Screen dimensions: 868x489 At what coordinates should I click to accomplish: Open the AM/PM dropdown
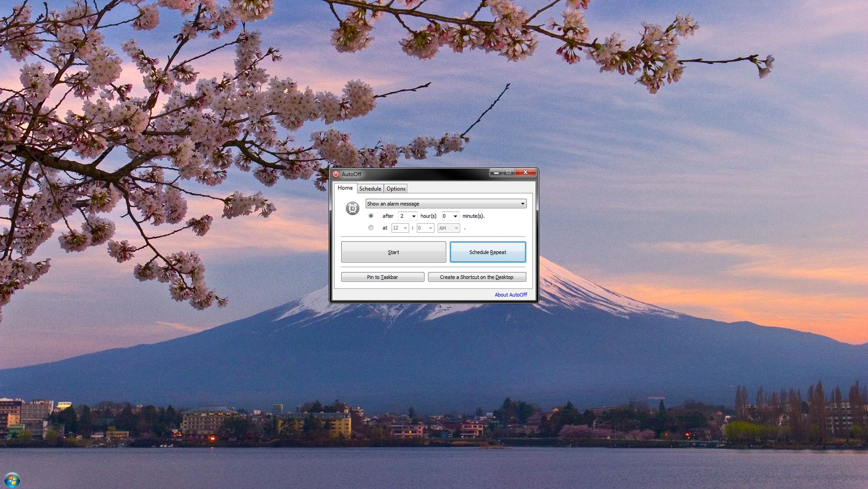click(x=449, y=228)
